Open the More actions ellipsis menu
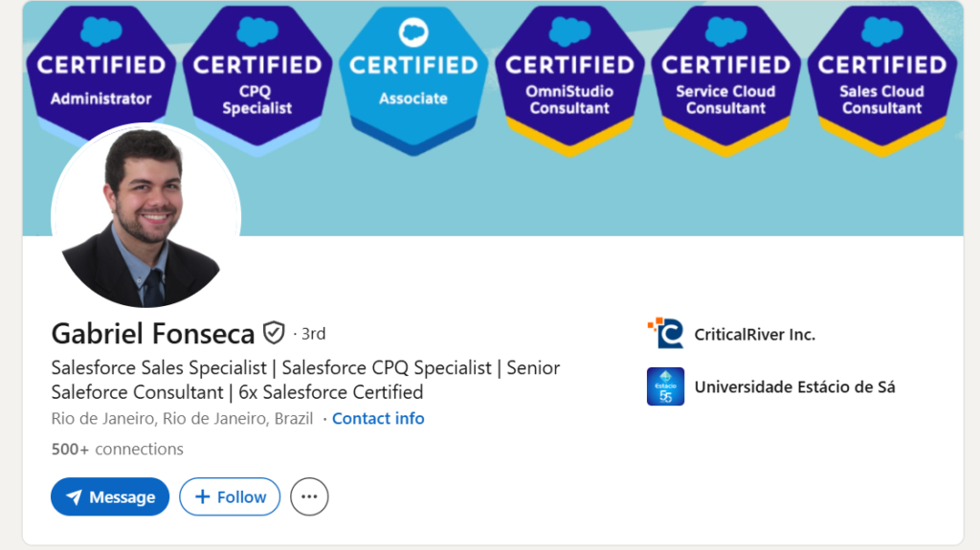The width and height of the screenshot is (980, 550). pyautogui.click(x=309, y=497)
